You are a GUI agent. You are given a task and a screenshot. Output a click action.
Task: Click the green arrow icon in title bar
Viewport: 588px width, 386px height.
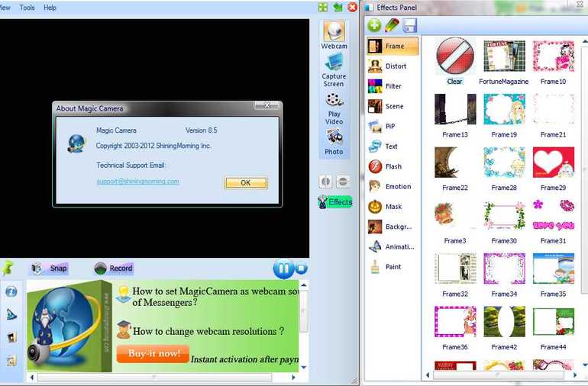(x=338, y=7)
